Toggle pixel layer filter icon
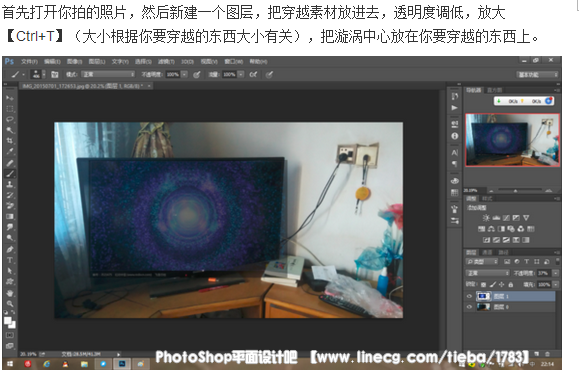The width and height of the screenshot is (579, 374). (x=507, y=261)
